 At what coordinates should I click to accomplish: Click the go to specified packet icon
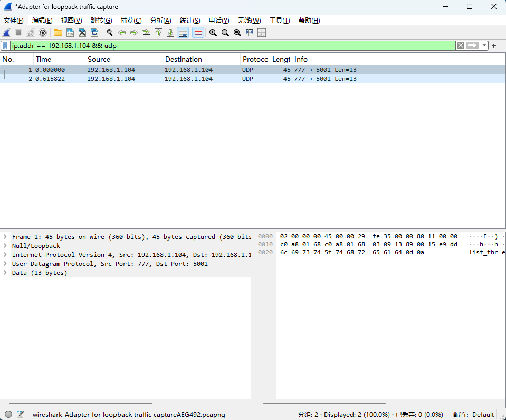tap(146, 33)
